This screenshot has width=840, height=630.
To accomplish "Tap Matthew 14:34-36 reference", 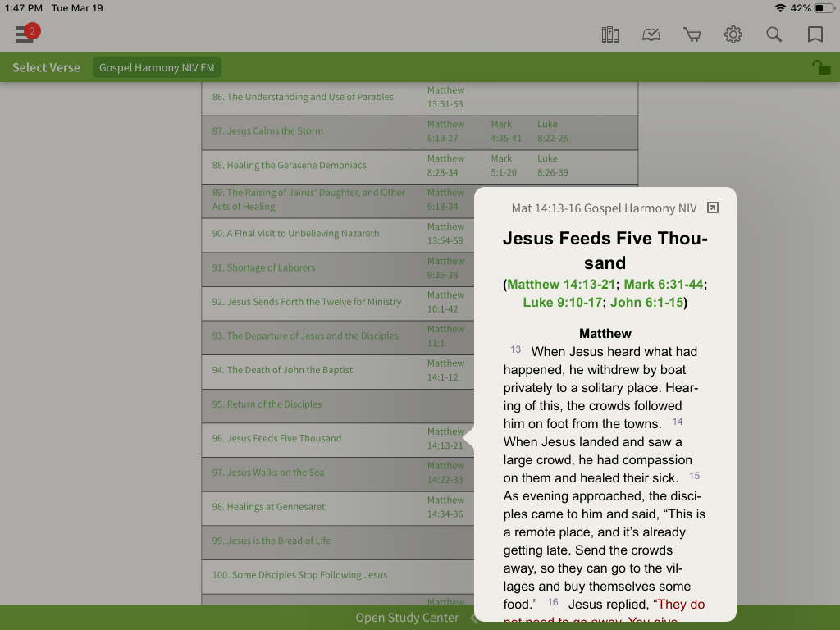I will 445,507.
